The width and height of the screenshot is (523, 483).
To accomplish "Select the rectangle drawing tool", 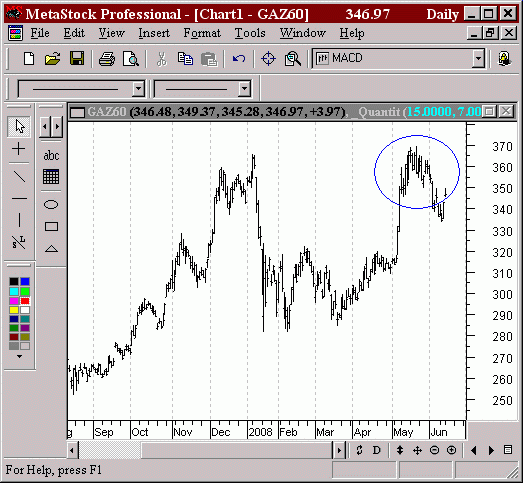I will (x=51, y=226).
